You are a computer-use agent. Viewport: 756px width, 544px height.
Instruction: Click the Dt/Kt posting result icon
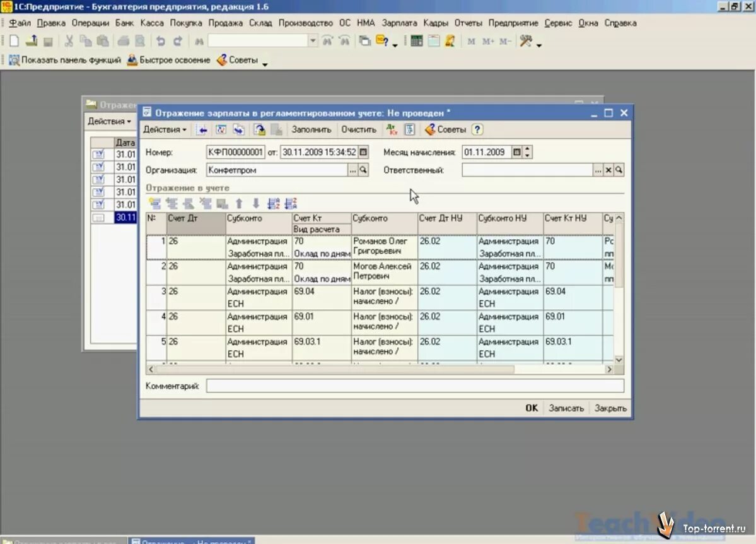click(392, 130)
